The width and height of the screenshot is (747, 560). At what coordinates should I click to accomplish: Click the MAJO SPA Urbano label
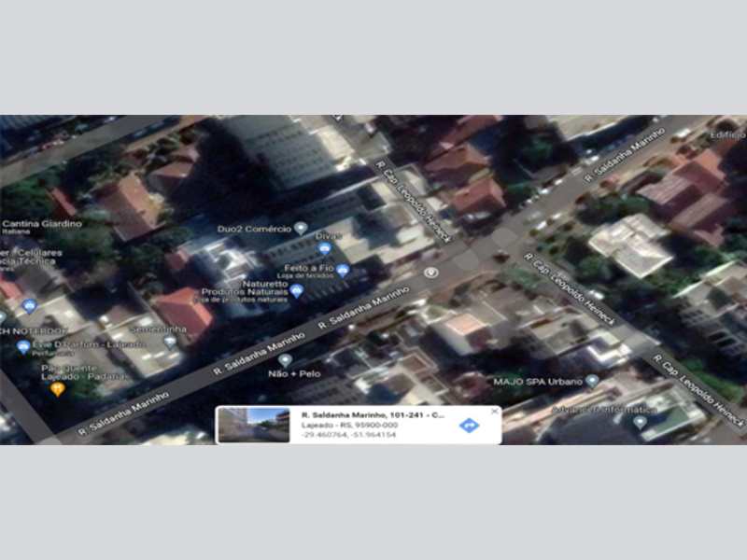click(538, 382)
